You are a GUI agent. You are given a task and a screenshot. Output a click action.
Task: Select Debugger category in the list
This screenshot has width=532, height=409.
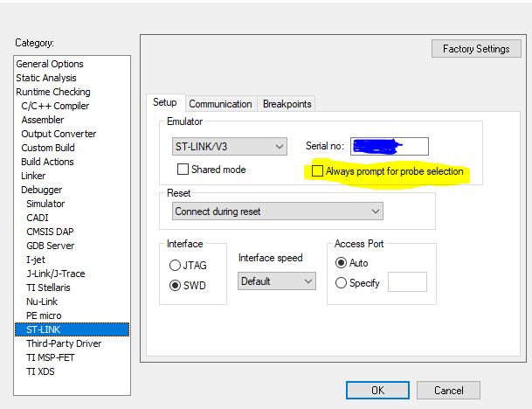click(41, 190)
